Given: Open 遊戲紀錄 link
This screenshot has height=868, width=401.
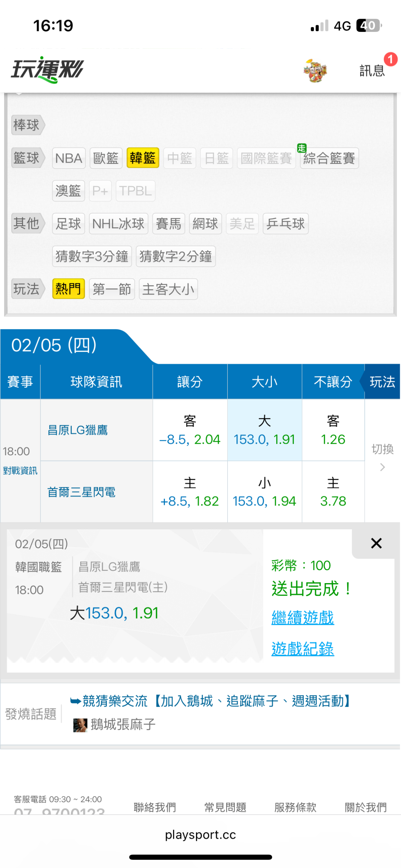Looking at the screenshot, I should pyautogui.click(x=303, y=649).
